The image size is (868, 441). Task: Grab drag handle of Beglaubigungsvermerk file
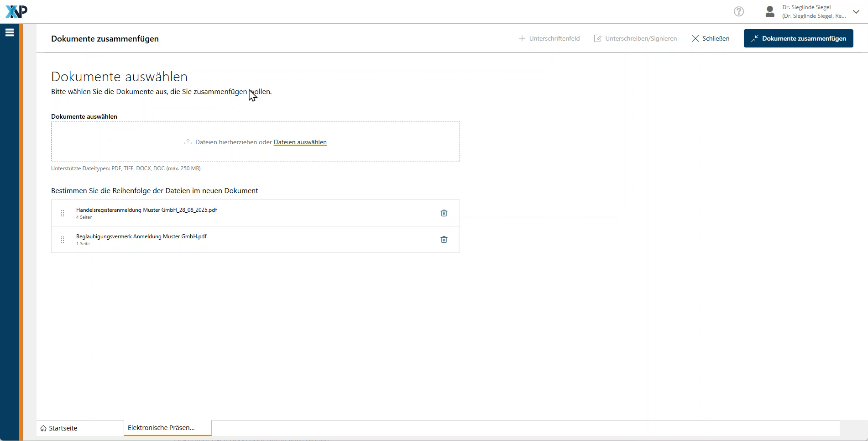pos(63,240)
